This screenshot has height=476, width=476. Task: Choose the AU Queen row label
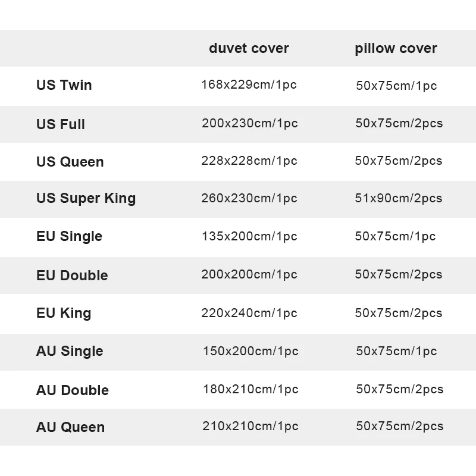point(70,427)
